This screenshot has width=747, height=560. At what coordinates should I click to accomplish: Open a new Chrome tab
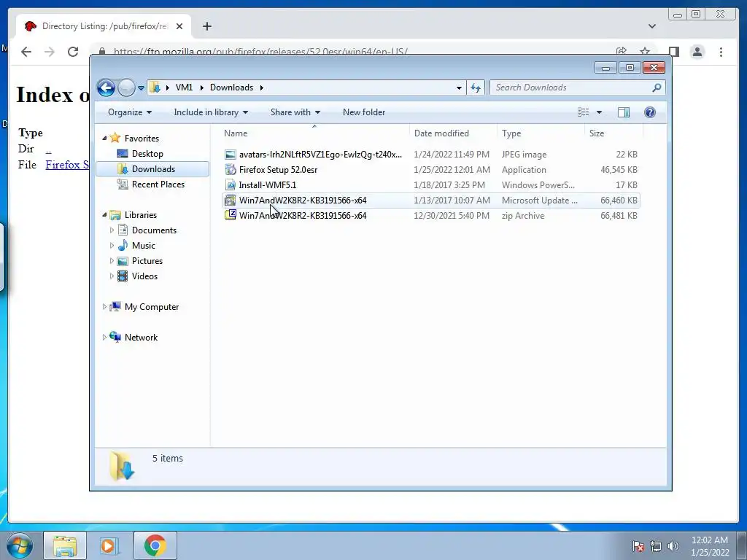(x=206, y=27)
